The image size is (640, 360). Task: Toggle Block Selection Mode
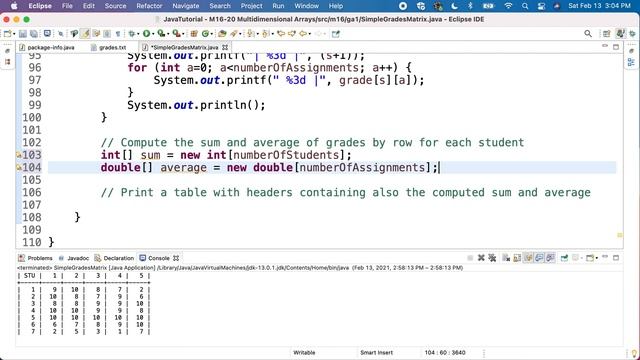pyautogui.click(x=107, y=34)
